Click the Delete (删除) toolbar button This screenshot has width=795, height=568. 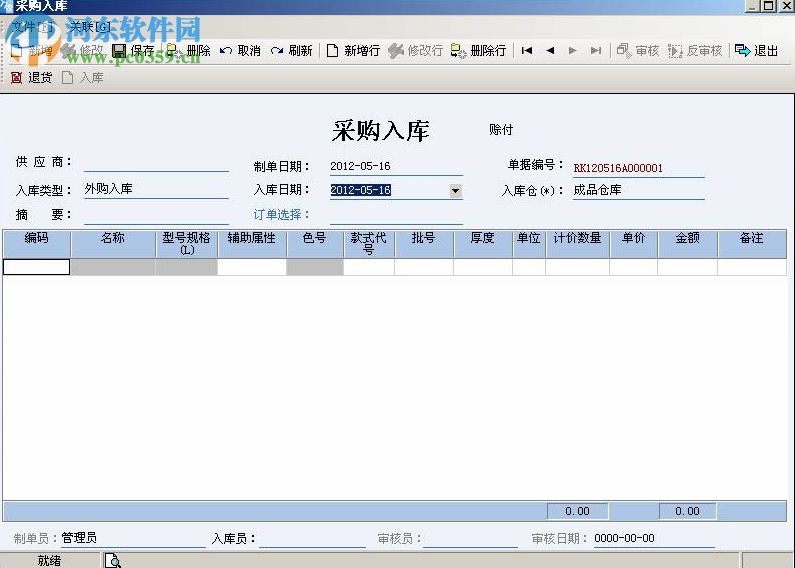tap(189, 50)
